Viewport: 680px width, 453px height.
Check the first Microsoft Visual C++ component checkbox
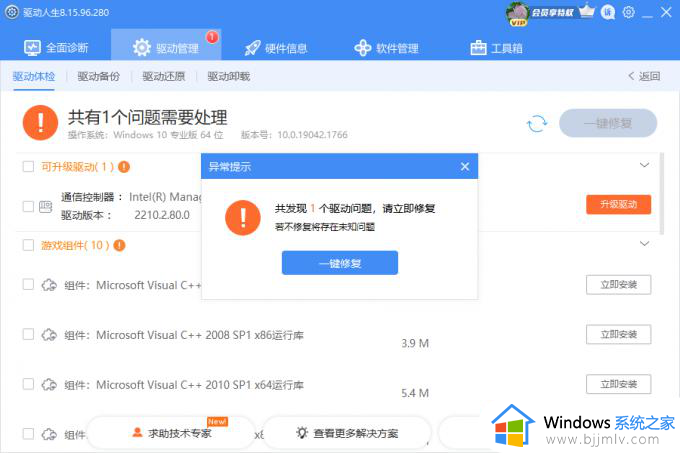pyautogui.click(x=28, y=284)
